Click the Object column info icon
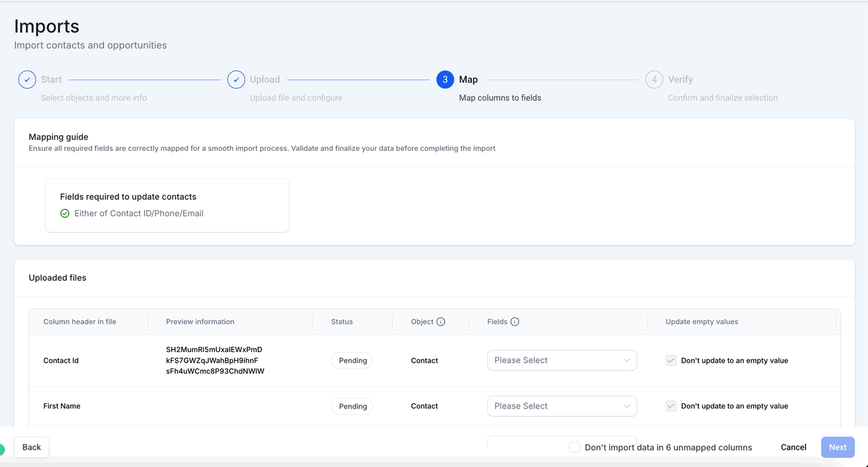The image size is (868, 467). click(x=441, y=322)
